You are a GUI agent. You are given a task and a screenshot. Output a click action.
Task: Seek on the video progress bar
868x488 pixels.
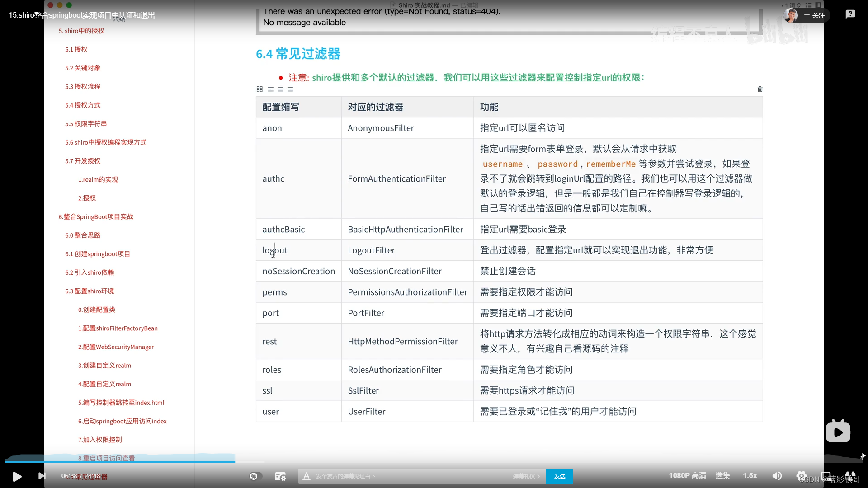(x=434, y=462)
